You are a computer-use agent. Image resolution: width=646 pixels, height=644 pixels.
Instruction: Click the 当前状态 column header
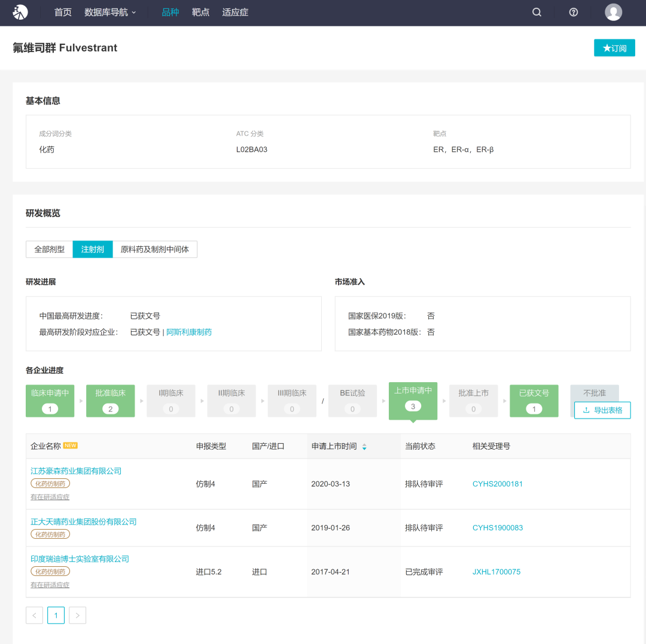[x=420, y=446]
